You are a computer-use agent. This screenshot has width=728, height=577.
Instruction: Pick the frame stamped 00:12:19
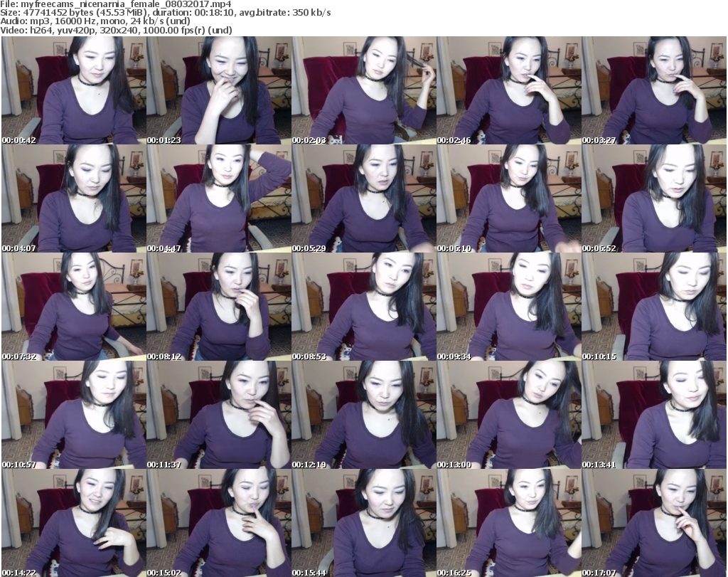(x=364, y=415)
